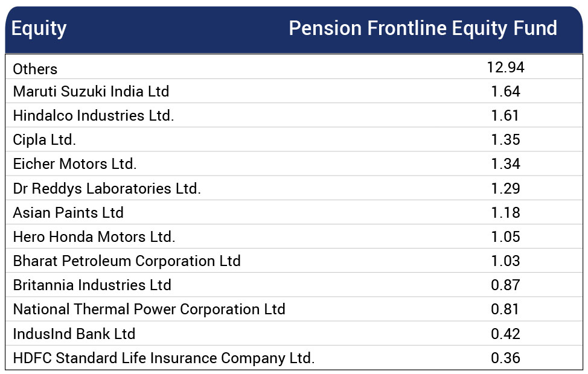Click the 1.35 value for Cipla
Viewport: 588px width, 374px height.
pos(505,140)
